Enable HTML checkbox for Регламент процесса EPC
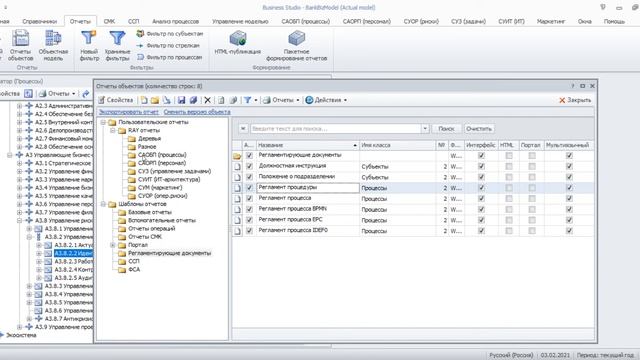640x360 pixels. tap(509, 220)
